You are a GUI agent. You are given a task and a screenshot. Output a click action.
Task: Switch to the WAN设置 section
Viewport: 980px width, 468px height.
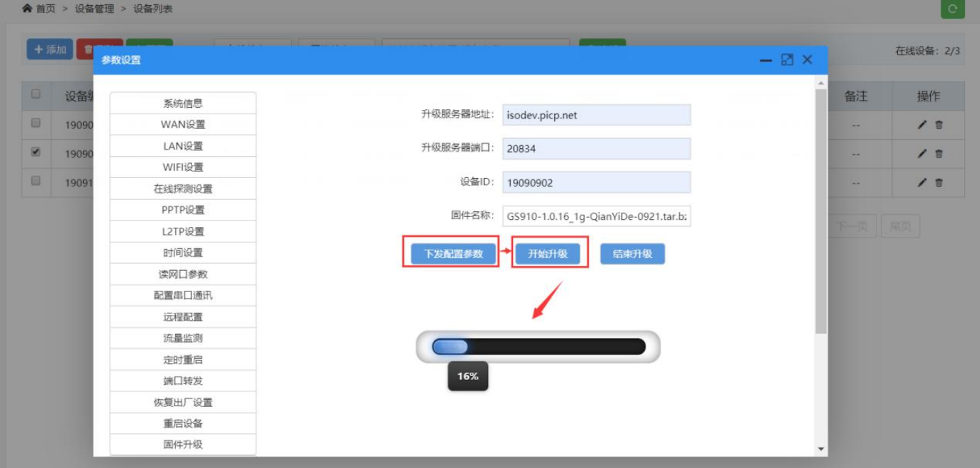(182, 125)
